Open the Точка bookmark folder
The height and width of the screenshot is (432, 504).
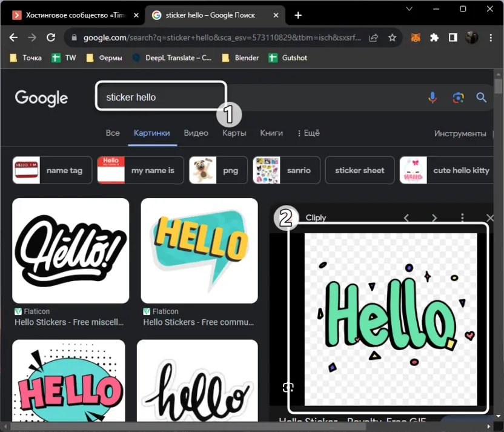coord(25,58)
